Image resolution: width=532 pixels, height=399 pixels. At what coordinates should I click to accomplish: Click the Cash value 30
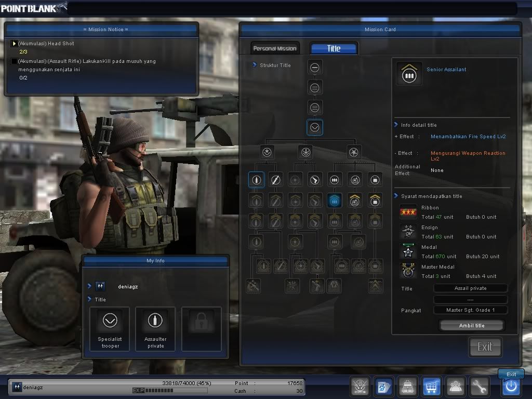(299, 391)
